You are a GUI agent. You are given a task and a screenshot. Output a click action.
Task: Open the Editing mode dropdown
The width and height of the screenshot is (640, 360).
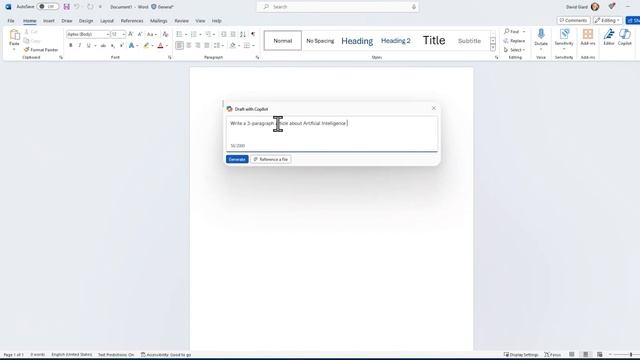pyautogui.click(x=608, y=20)
